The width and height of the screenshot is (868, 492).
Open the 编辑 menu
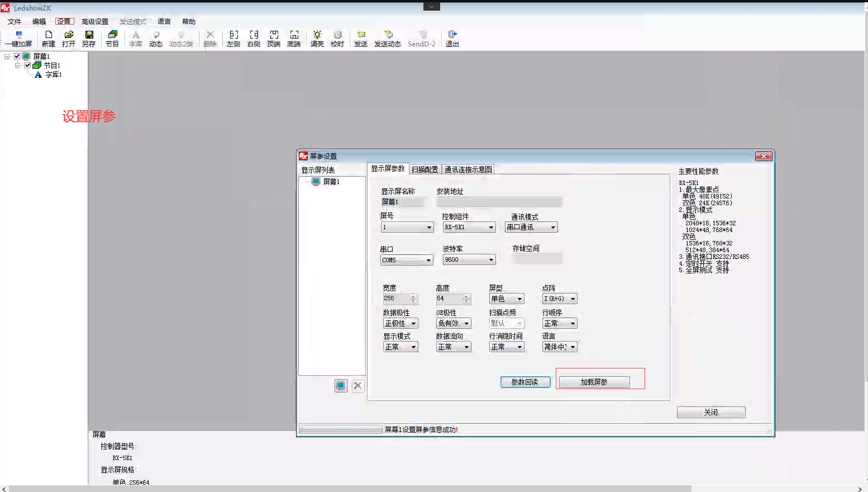tap(39, 22)
